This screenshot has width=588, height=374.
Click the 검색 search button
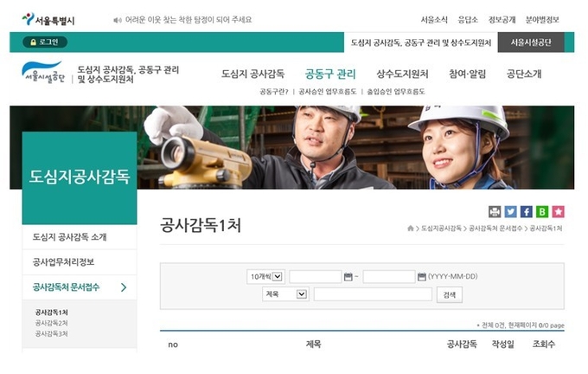[x=450, y=294]
